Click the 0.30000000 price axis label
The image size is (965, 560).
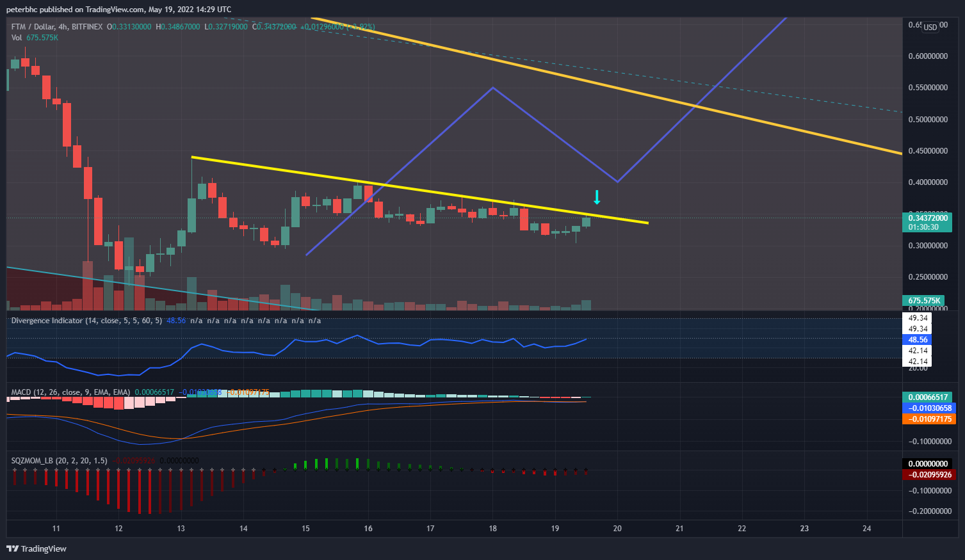tap(928, 246)
